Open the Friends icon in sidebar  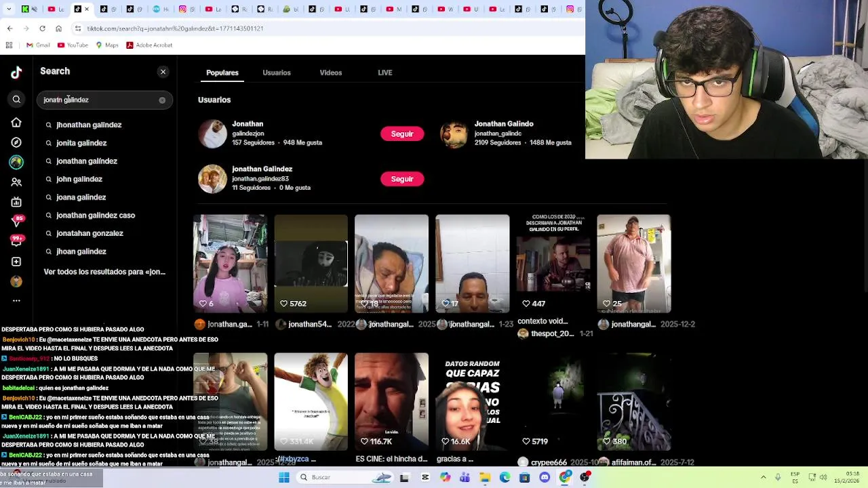click(16, 182)
